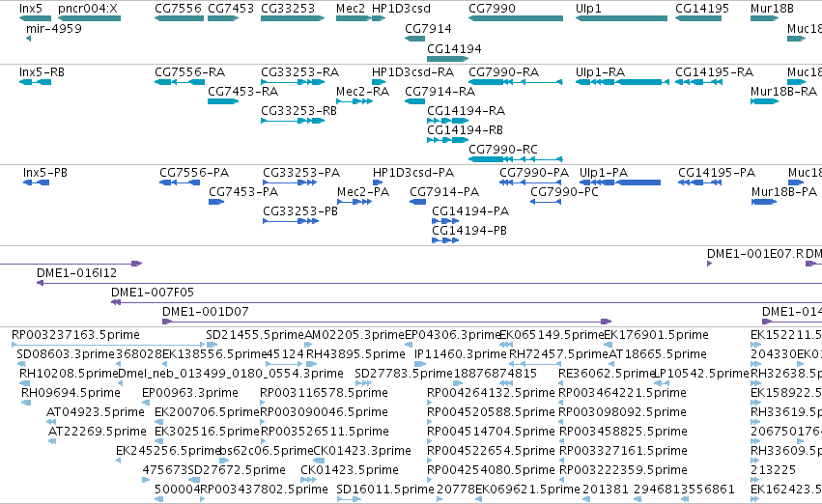Open protein CG14194-PA
This screenshot has height=504, width=822.
point(470,211)
